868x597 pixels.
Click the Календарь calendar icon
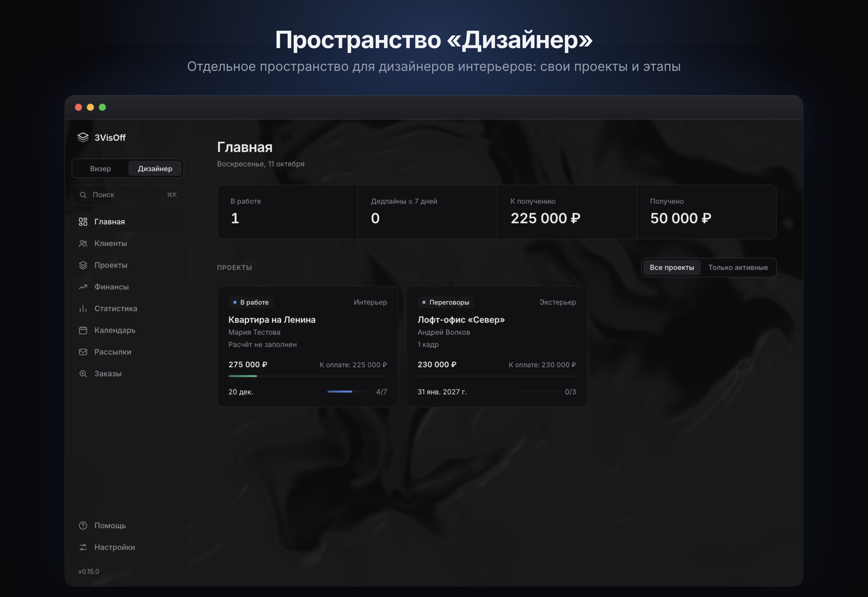(83, 330)
